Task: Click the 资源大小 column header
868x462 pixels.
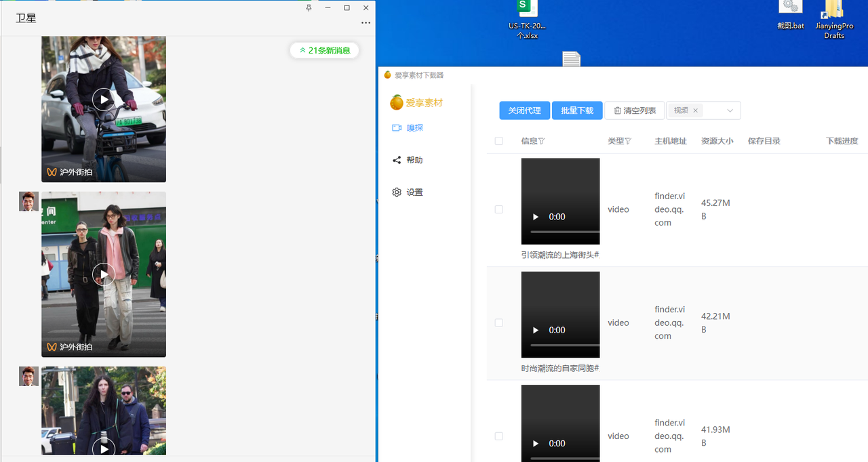Action: point(717,141)
